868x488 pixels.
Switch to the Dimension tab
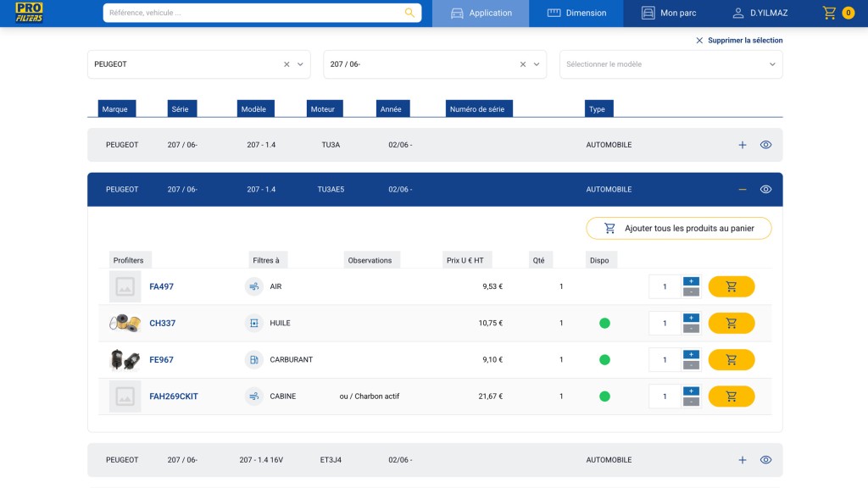click(576, 13)
